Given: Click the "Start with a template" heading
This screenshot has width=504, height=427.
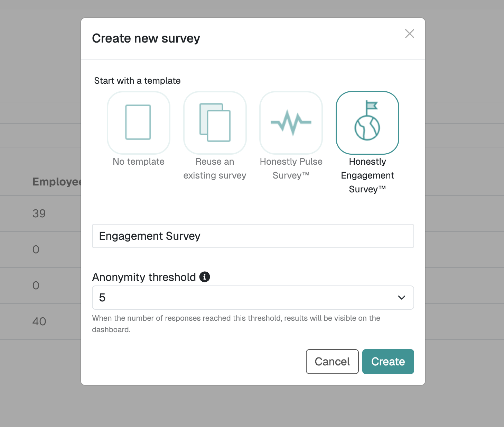Looking at the screenshot, I should pyautogui.click(x=137, y=81).
